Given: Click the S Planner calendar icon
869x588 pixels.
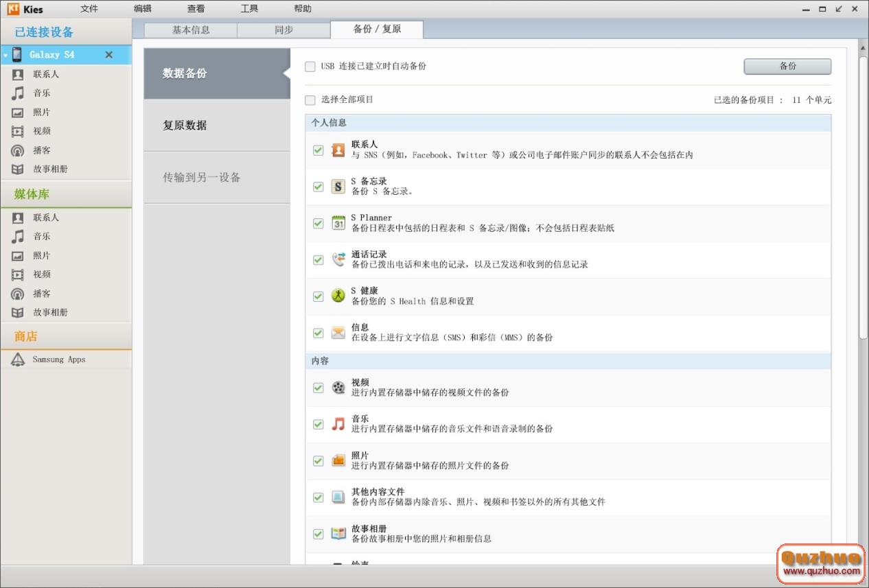Looking at the screenshot, I should [338, 222].
